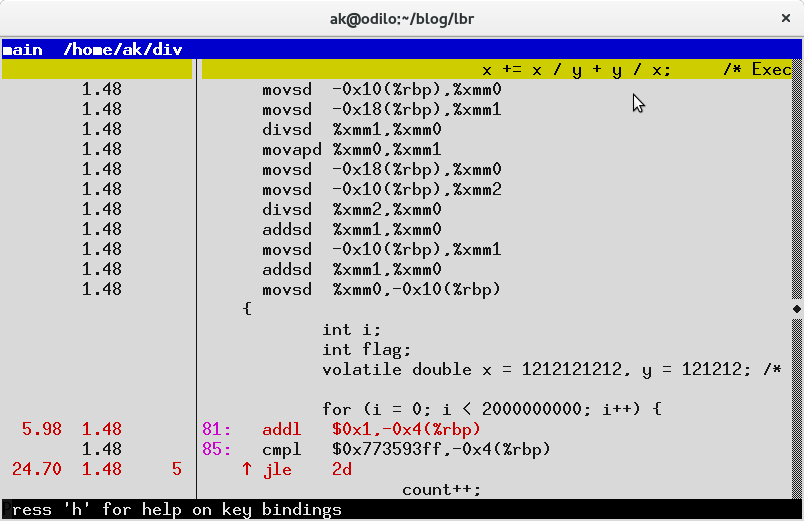Click the red 'addl $0x1,-0x4(%rbp)' instruction

(371, 429)
